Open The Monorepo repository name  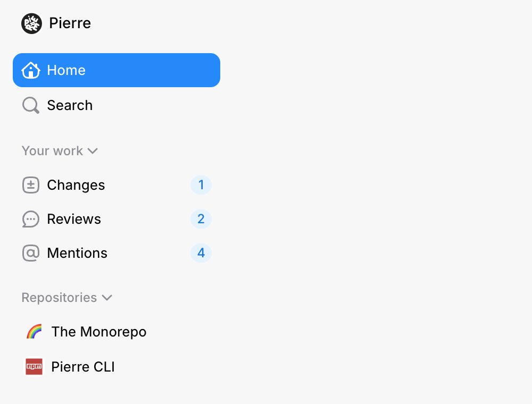[99, 332]
